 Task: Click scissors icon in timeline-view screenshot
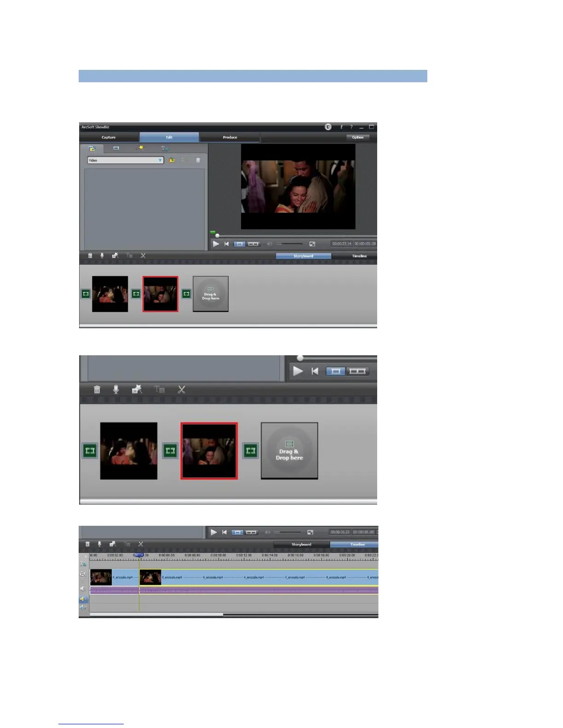coord(141,544)
